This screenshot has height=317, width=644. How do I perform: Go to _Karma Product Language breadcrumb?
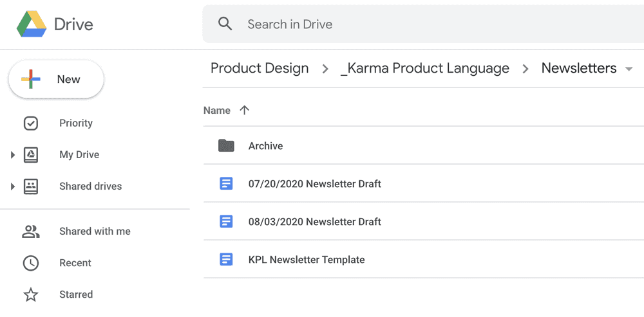[x=425, y=68]
